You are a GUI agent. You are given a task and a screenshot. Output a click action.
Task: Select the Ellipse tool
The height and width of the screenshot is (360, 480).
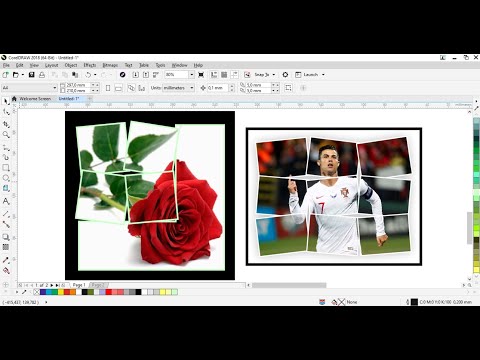pyautogui.click(x=6, y=178)
